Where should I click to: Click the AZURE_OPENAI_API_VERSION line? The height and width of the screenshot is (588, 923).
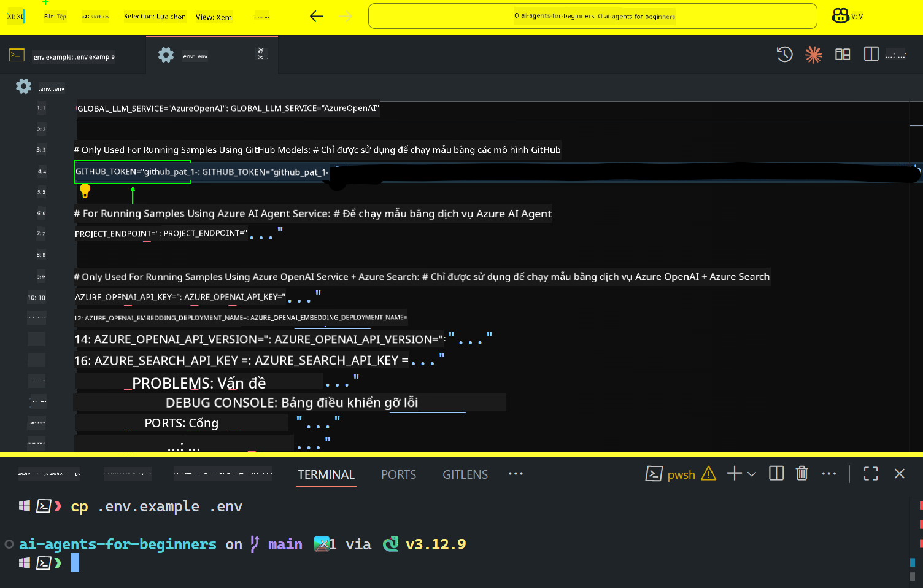click(283, 339)
